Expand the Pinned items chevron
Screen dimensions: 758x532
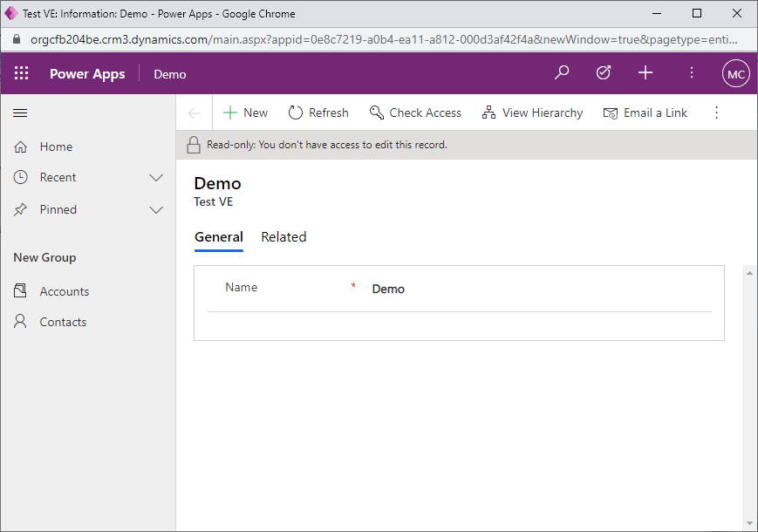click(x=156, y=210)
